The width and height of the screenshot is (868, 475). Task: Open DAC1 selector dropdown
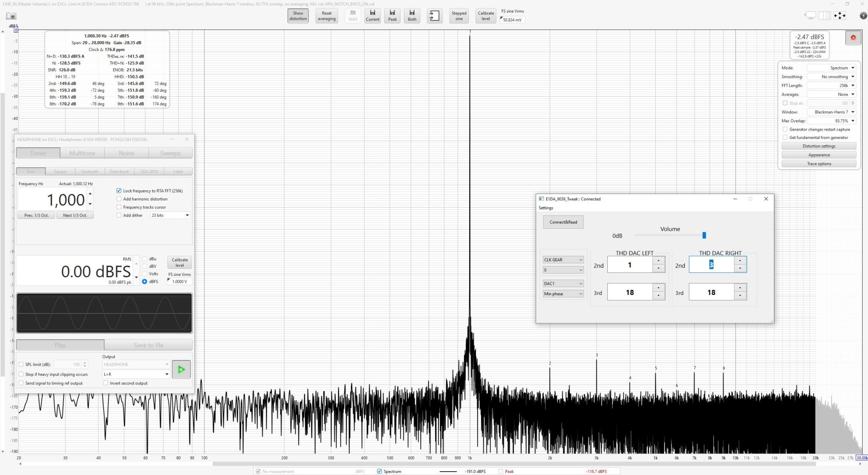563,283
